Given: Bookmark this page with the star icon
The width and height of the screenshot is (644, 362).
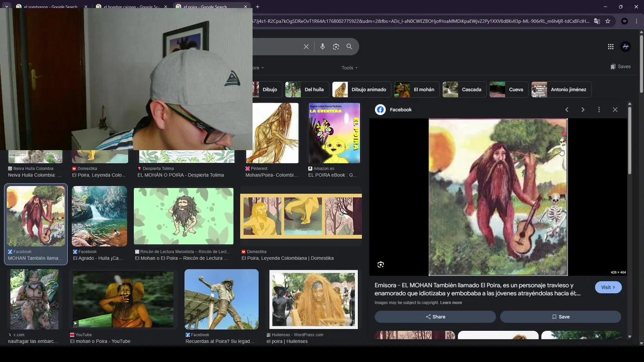Looking at the screenshot, I should [x=608, y=21].
